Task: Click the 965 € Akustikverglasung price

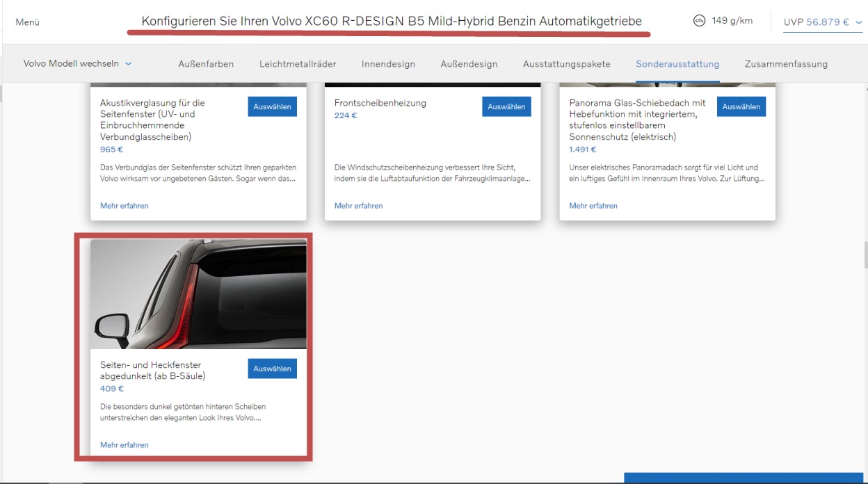Action: point(111,150)
